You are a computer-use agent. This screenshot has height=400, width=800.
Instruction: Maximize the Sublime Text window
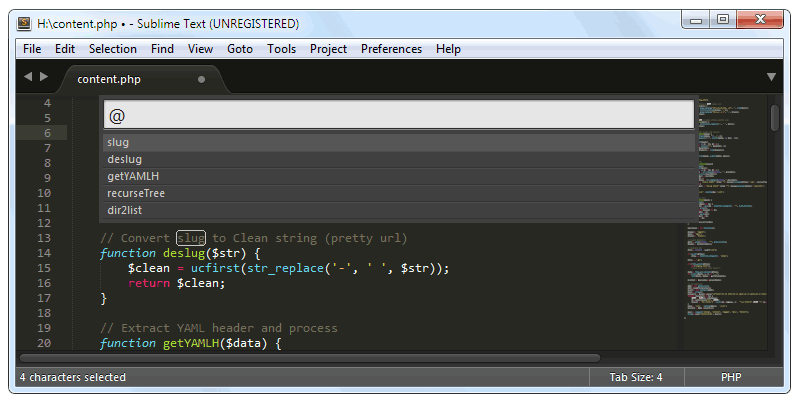pos(722,20)
